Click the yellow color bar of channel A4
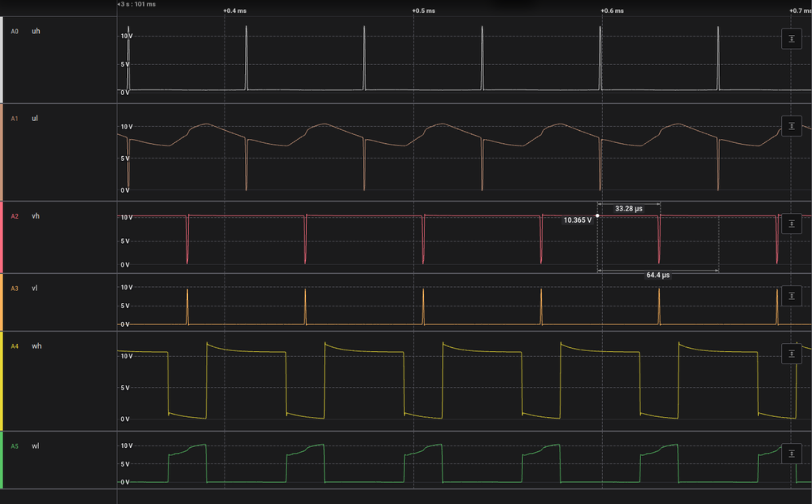 coord(2,381)
